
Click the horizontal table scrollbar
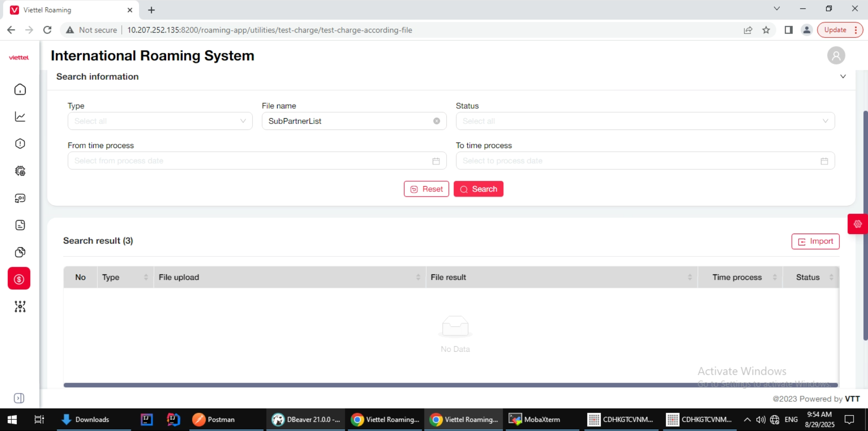[450, 385]
